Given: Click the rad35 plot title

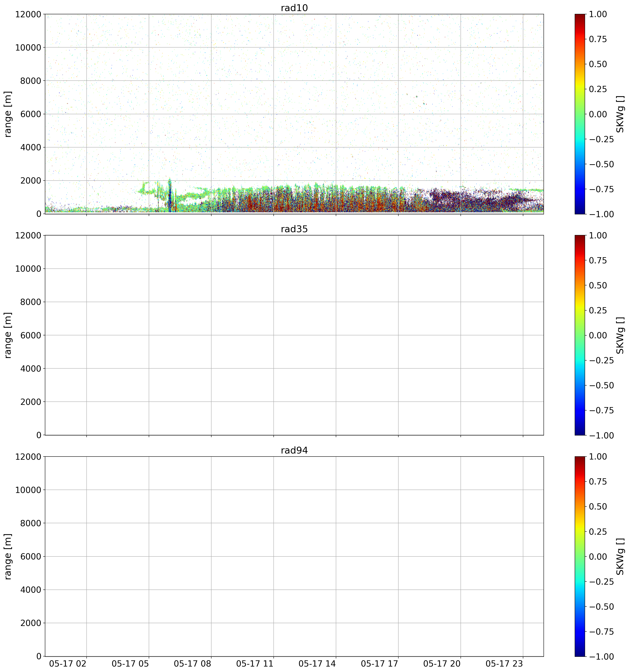Looking at the screenshot, I should click(x=294, y=229).
